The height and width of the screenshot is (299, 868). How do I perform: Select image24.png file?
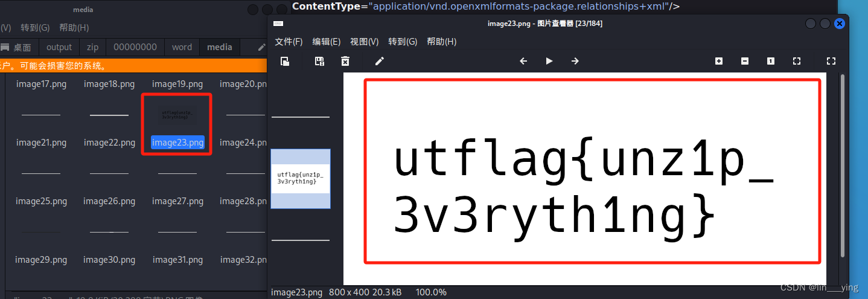243,143
